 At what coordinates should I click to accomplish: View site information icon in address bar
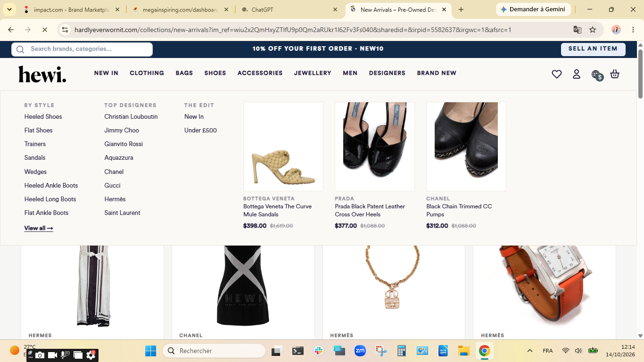65,30
